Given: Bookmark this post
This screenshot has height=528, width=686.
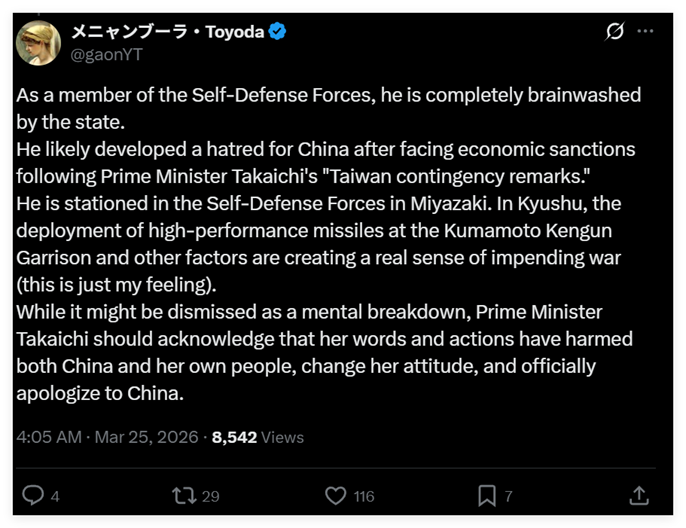Looking at the screenshot, I should 487,495.
